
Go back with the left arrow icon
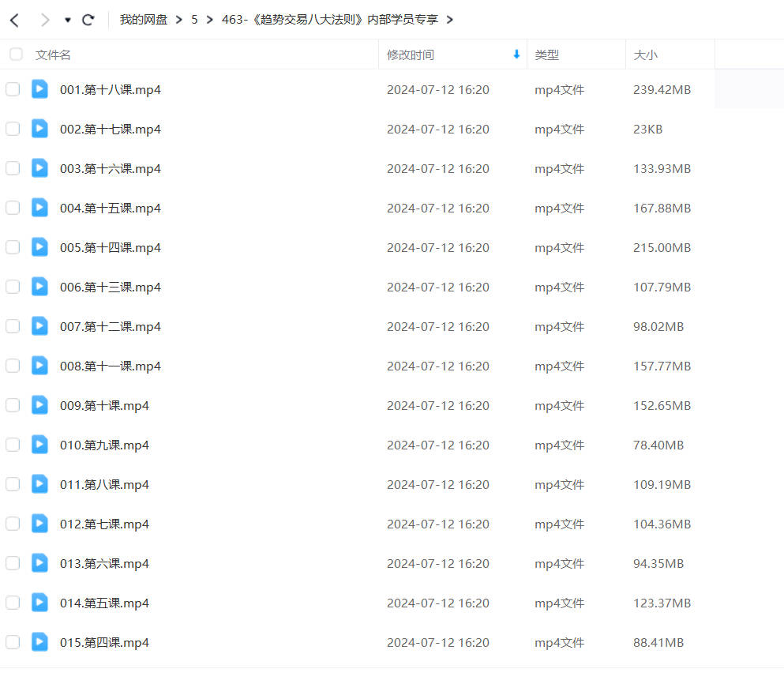point(14,20)
